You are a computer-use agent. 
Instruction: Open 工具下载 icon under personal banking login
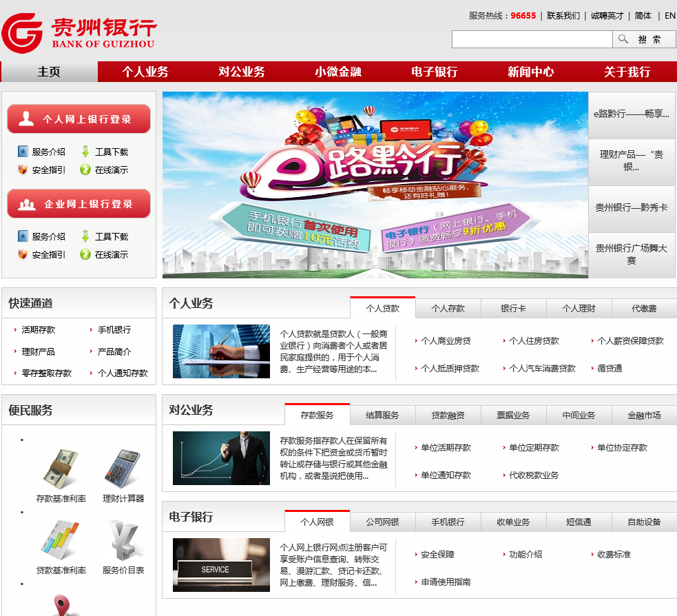(85, 152)
